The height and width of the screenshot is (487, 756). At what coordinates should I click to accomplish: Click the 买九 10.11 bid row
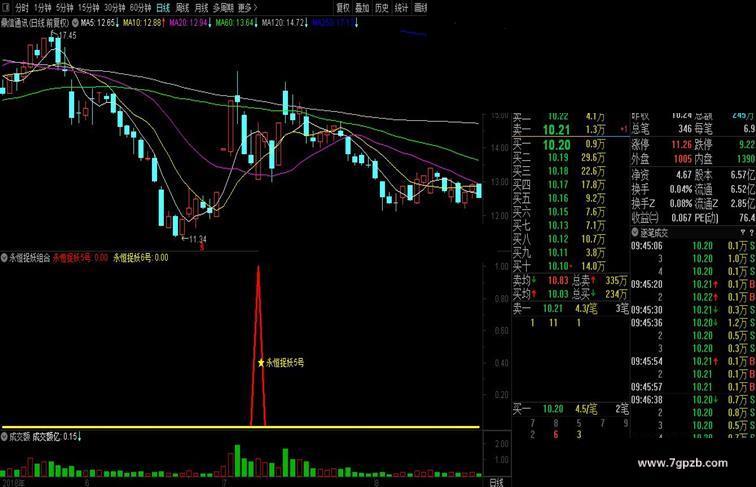(570, 252)
